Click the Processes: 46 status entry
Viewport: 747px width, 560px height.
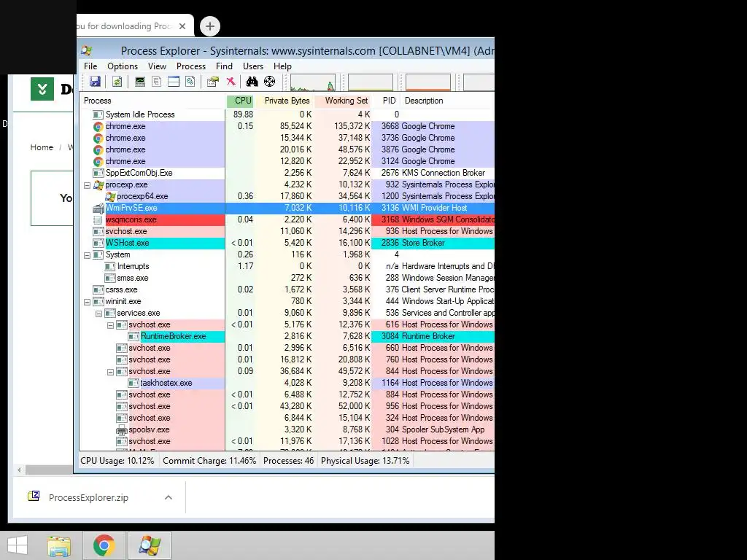click(x=288, y=461)
